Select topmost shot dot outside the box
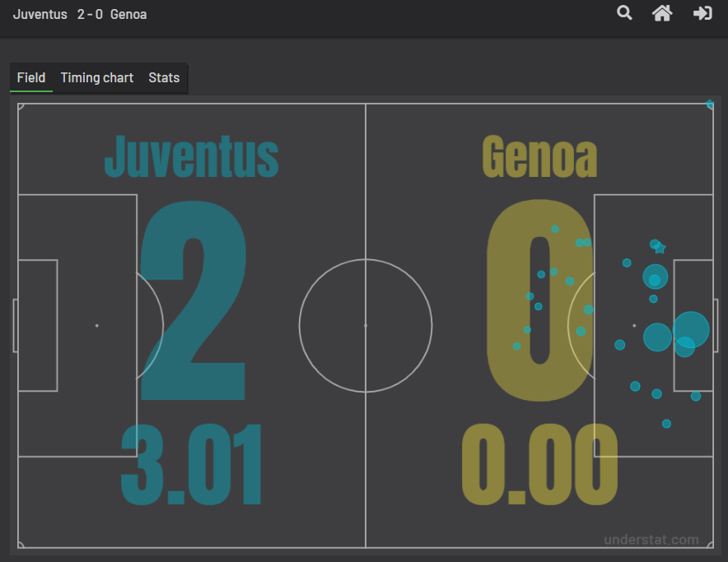The width and height of the screenshot is (728, 562). [555, 229]
